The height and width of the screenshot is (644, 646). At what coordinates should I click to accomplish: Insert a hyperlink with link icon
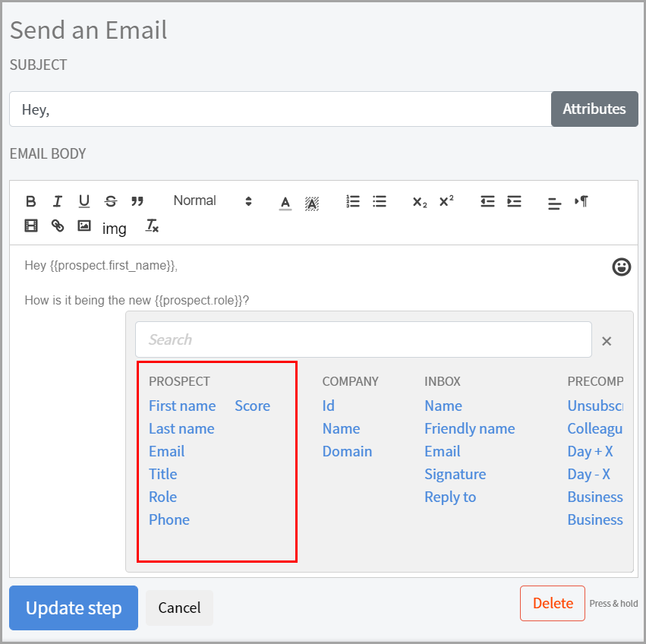click(58, 226)
